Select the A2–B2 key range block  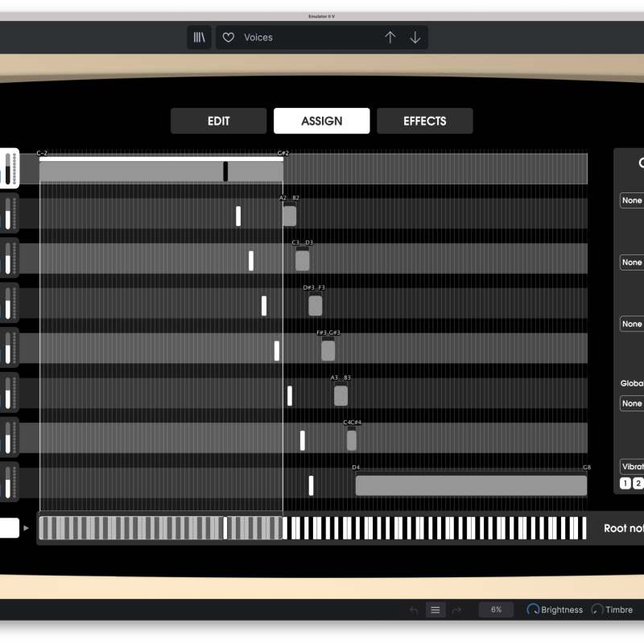tap(290, 216)
